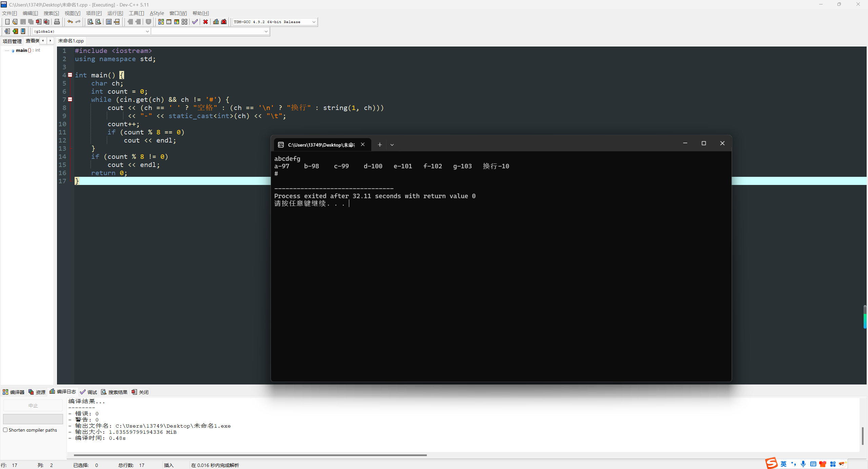Viewport: 868px width, 469px height.
Task: Click the Compile four-squares toolbar icon
Action: point(161,22)
